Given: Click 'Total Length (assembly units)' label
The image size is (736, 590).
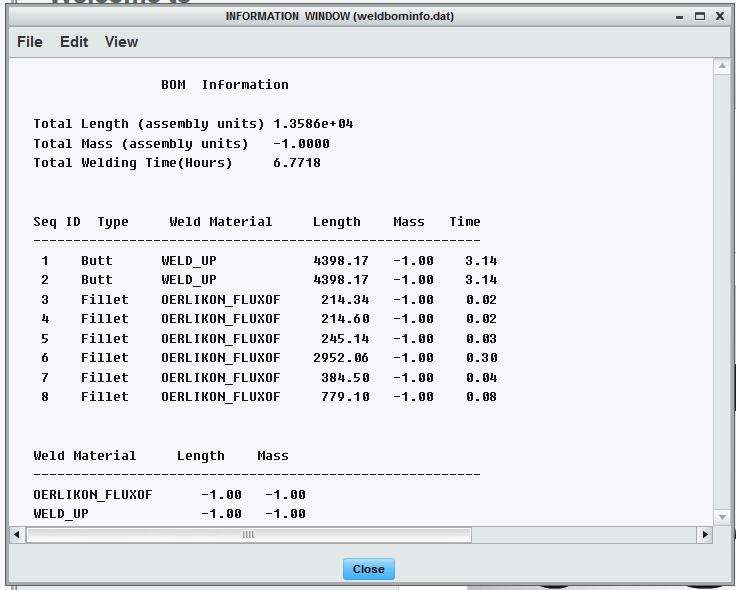Looking at the screenshot, I should [149, 124].
